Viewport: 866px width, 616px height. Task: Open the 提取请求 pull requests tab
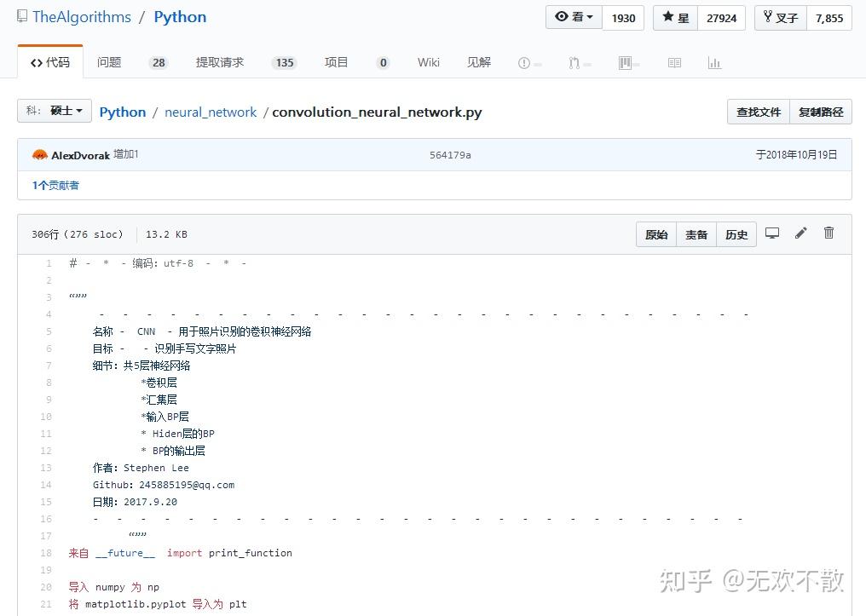219,61
